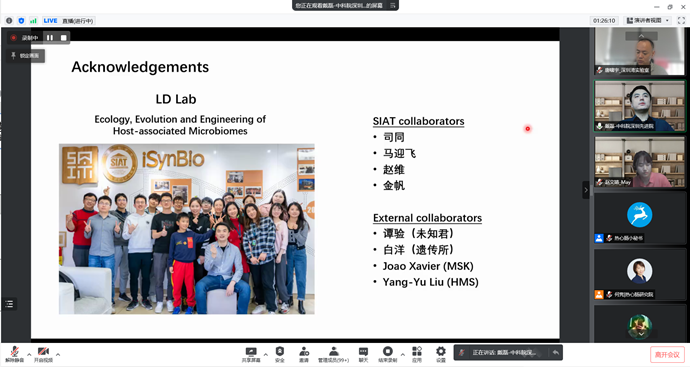Click reply arrow in speaking indicator bar
690x367 pixels.
click(x=555, y=352)
